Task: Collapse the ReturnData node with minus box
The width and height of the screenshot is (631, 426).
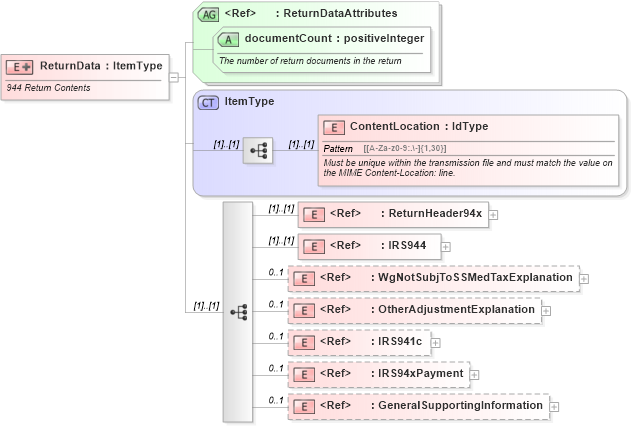Action: (x=174, y=77)
